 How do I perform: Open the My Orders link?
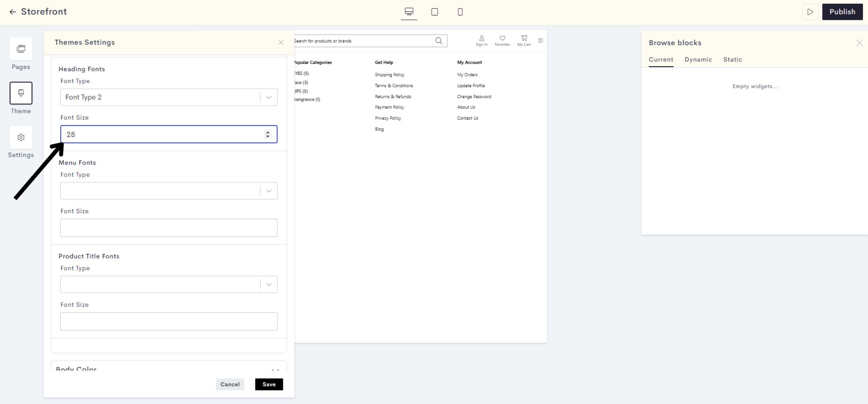coord(467,75)
